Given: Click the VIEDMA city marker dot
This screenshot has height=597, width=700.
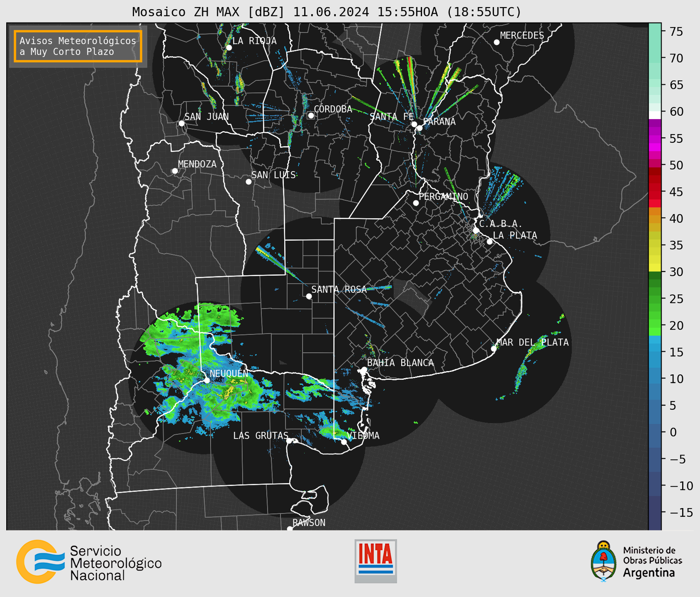Looking at the screenshot, I should pyautogui.click(x=344, y=442).
